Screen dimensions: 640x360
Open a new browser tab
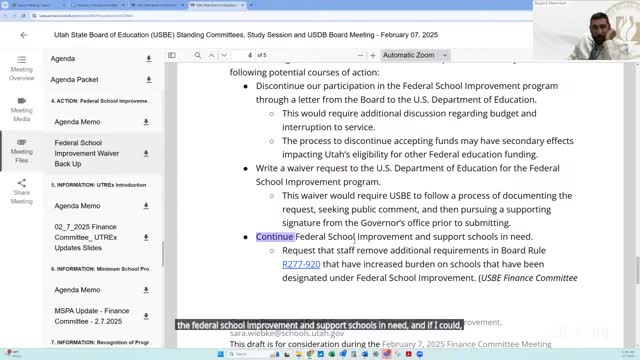tap(251, 5)
